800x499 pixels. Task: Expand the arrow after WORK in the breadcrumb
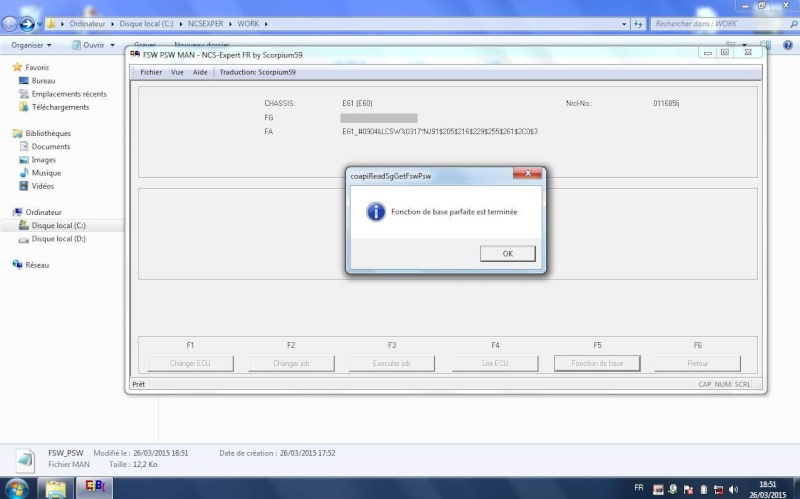tap(266, 24)
